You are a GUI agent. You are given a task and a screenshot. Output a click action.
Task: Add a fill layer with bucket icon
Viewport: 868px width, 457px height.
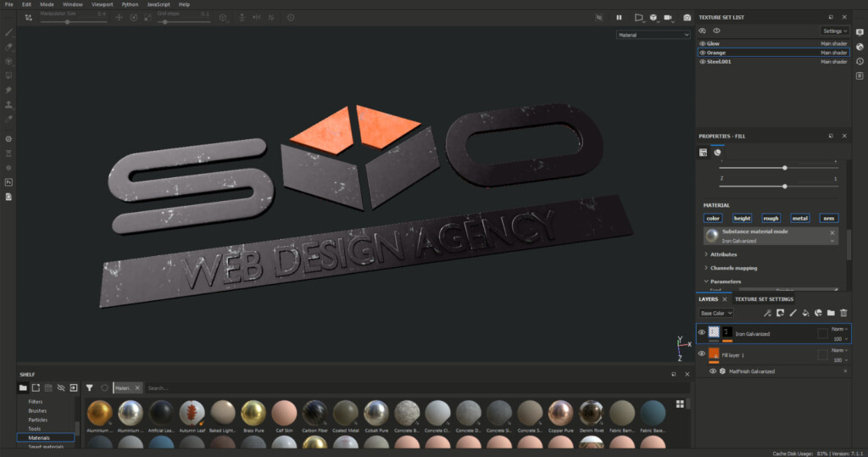(x=805, y=313)
